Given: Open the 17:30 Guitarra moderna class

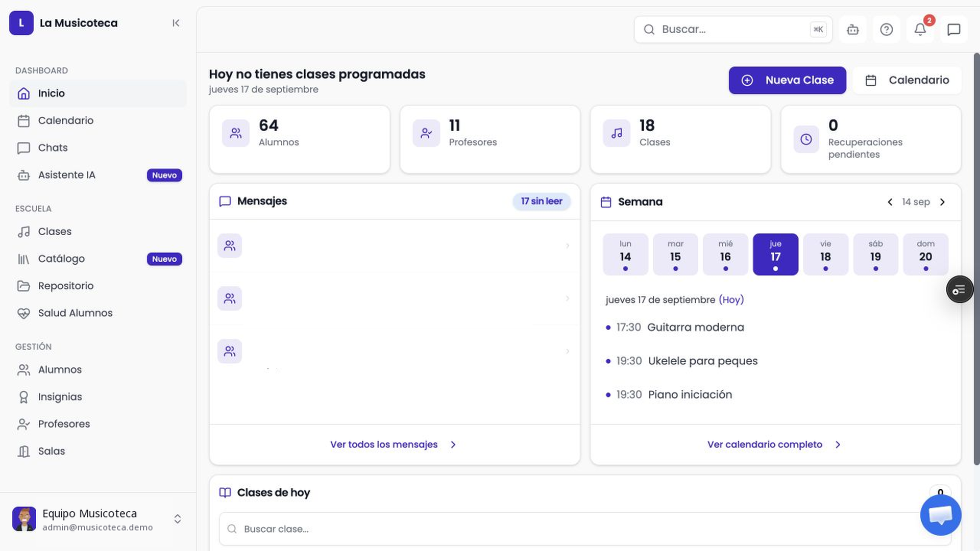Looking at the screenshot, I should tap(675, 328).
